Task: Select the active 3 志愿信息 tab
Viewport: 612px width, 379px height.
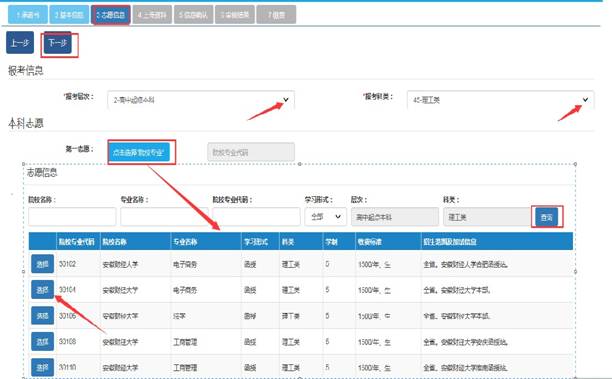Action: point(111,15)
